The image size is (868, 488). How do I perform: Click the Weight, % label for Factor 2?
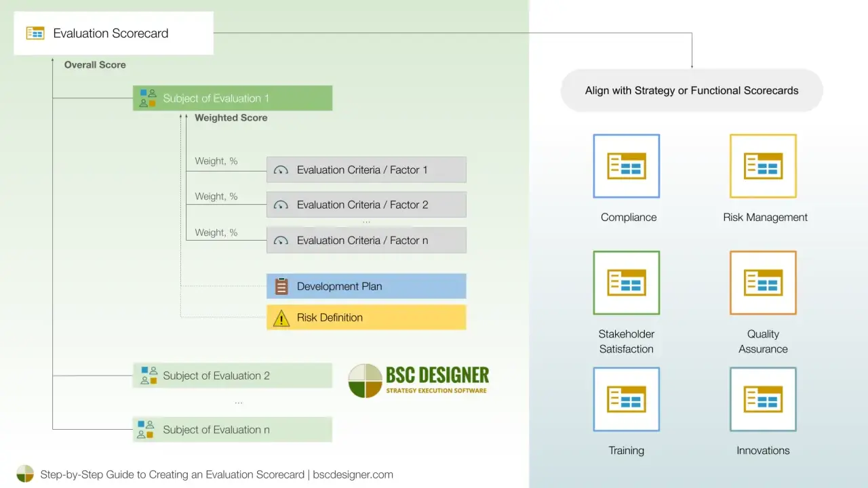click(x=216, y=197)
